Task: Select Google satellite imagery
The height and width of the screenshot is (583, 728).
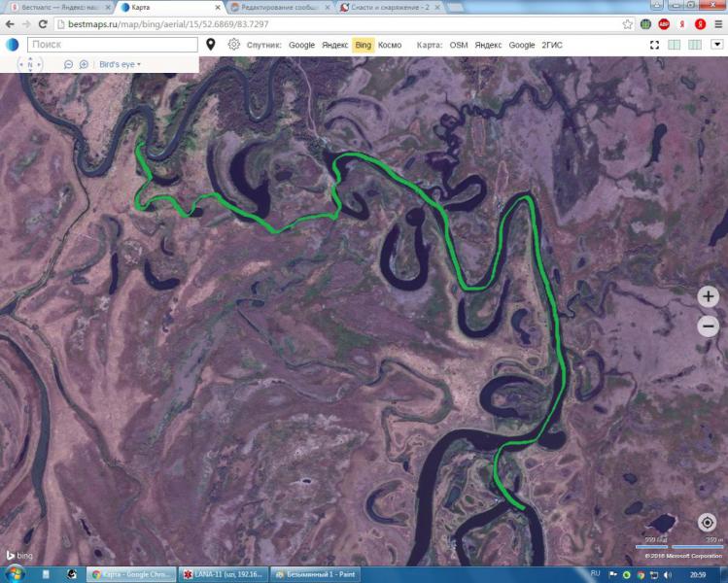Action: (x=301, y=45)
